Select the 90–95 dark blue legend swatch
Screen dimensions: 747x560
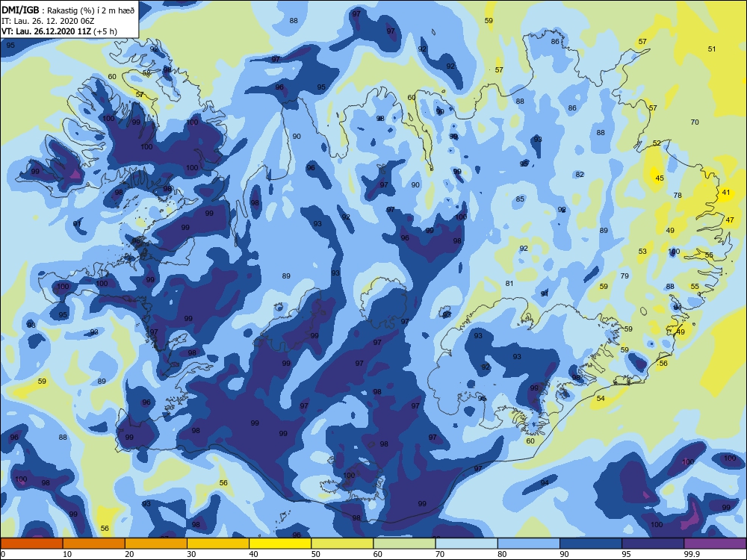click(x=591, y=544)
